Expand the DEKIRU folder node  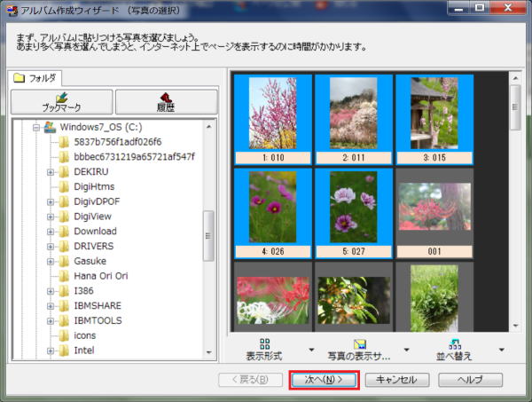(51, 172)
